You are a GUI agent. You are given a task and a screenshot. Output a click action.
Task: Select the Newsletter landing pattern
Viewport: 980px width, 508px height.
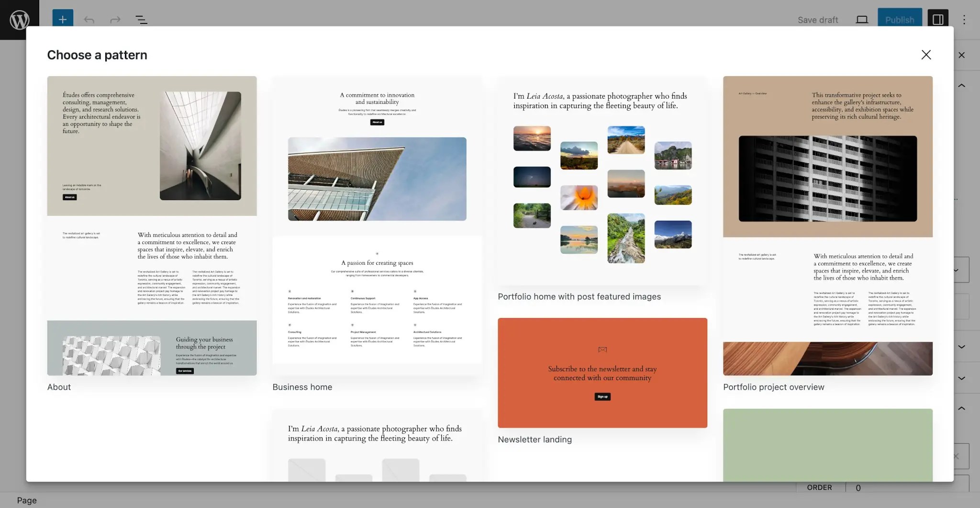click(x=602, y=373)
